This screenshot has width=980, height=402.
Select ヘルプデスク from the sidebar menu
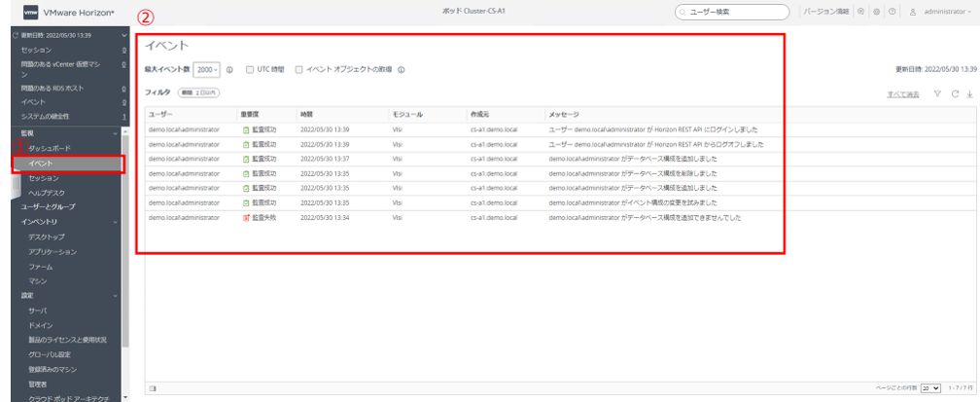point(47,193)
